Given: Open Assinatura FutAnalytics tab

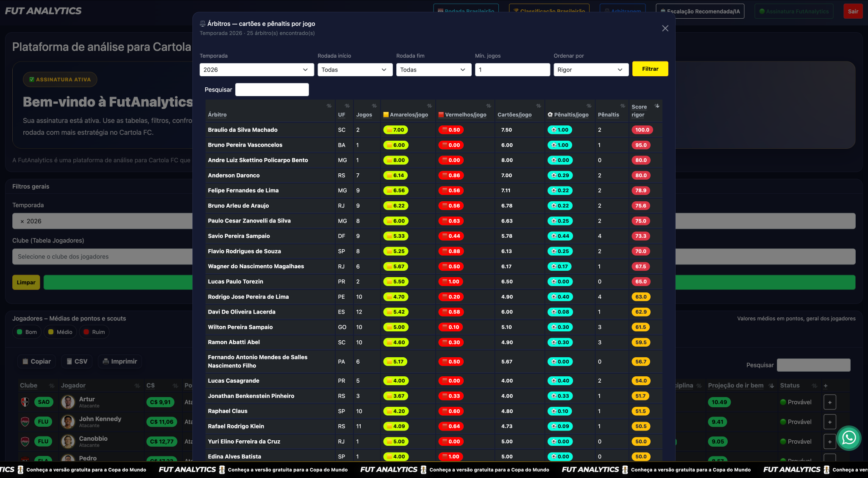Looking at the screenshot, I should [793, 11].
